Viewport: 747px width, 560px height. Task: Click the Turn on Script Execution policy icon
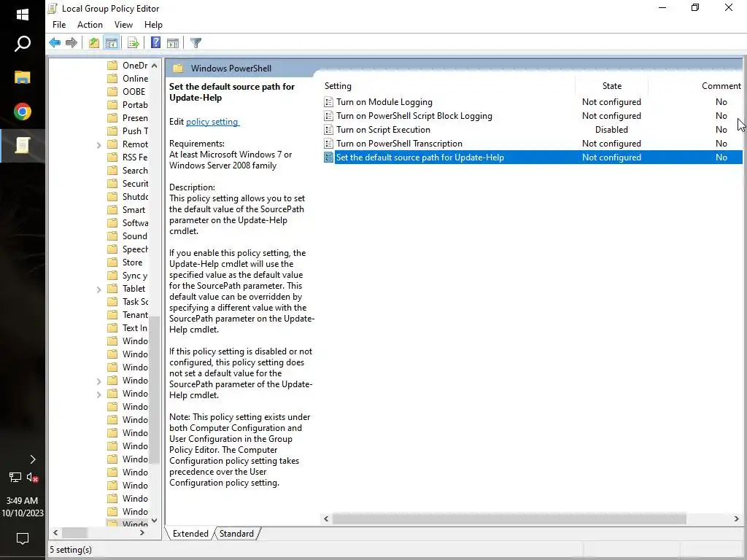[328, 130]
